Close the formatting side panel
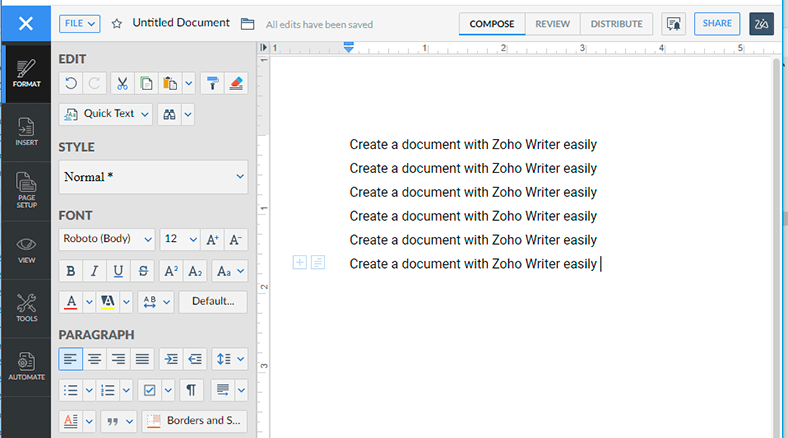Screen dimensions: 788x438 coord(26,24)
